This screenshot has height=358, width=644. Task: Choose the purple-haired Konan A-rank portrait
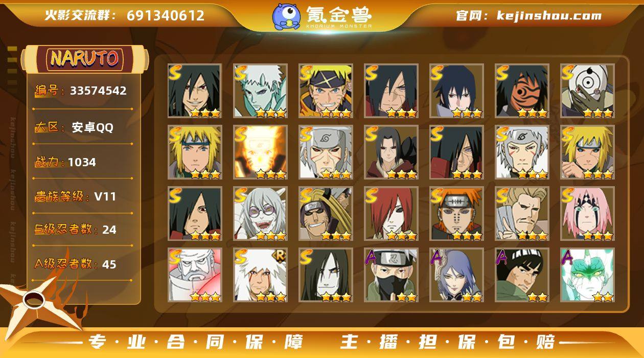(x=456, y=275)
